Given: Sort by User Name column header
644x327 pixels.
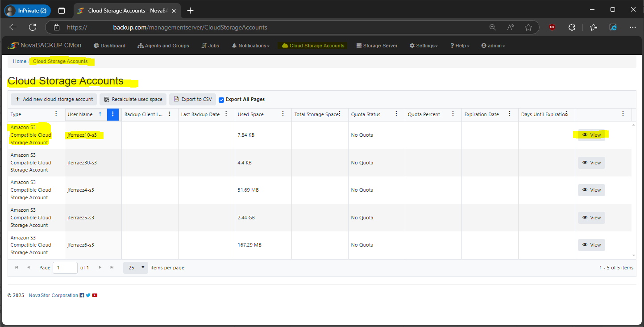Looking at the screenshot, I should 80,114.
